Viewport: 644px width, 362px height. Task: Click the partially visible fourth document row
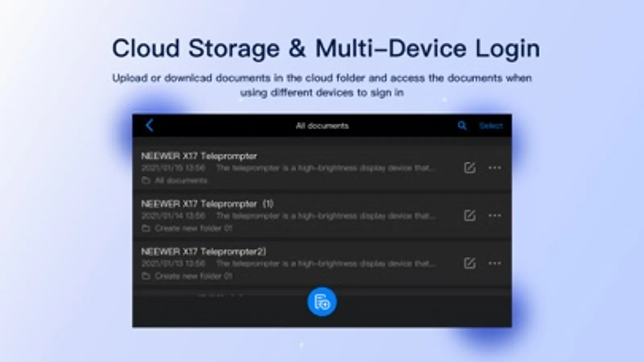[322, 292]
